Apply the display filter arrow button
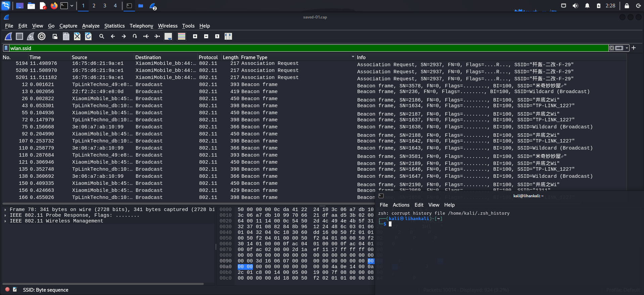The image size is (644, 295). point(619,48)
